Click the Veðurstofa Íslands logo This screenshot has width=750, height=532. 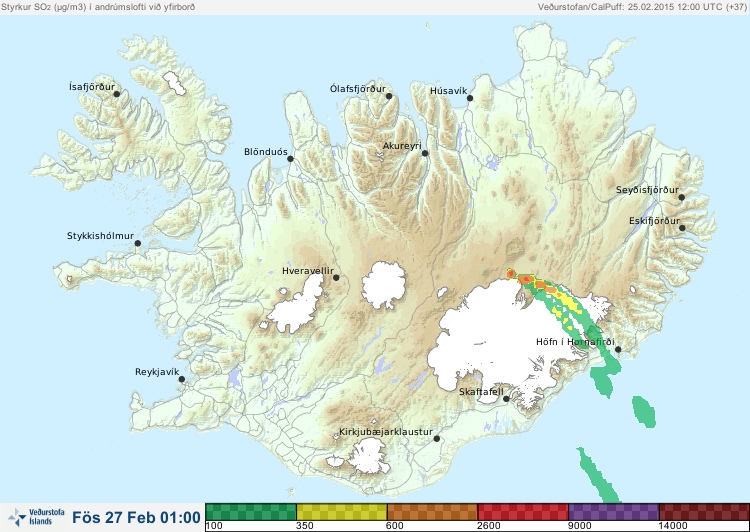point(36,518)
